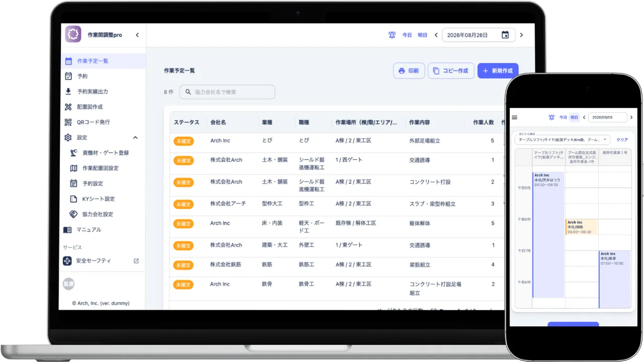Click the 作業間調整pro app logo
The height and width of the screenshot is (362, 644).
coord(73,35)
